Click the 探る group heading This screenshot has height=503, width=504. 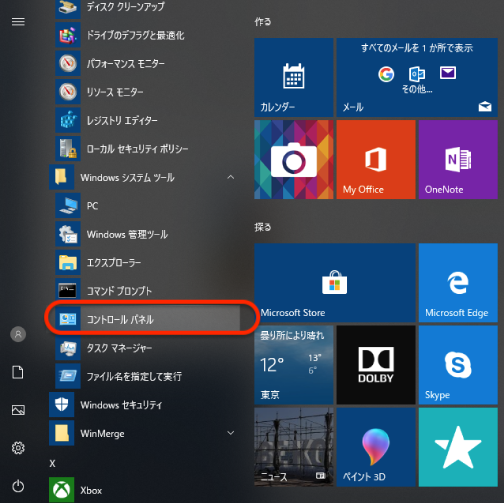click(263, 227)
